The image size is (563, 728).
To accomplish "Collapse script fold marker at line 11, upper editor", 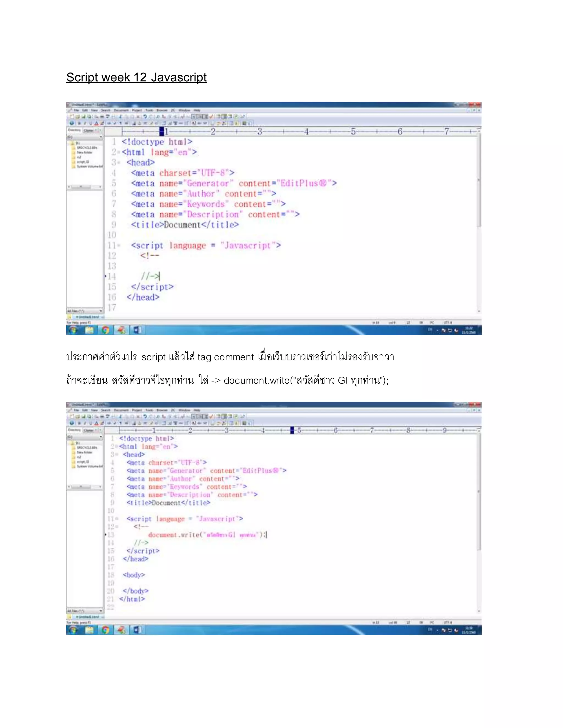I will (x=119, y=246).
